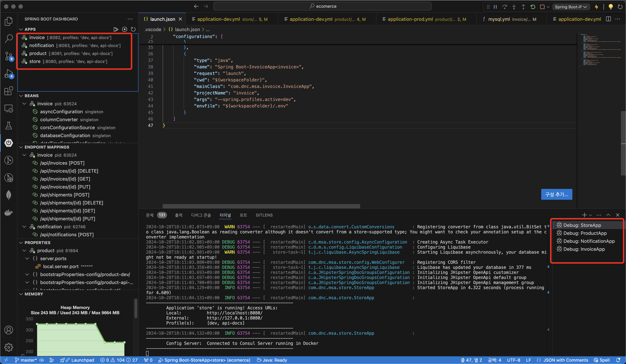This screenshot has height=364, width=626.
Task: Collapse the invoice node under Endpoint Mappings
Action: pyautogui.click(x=24, y=155)
